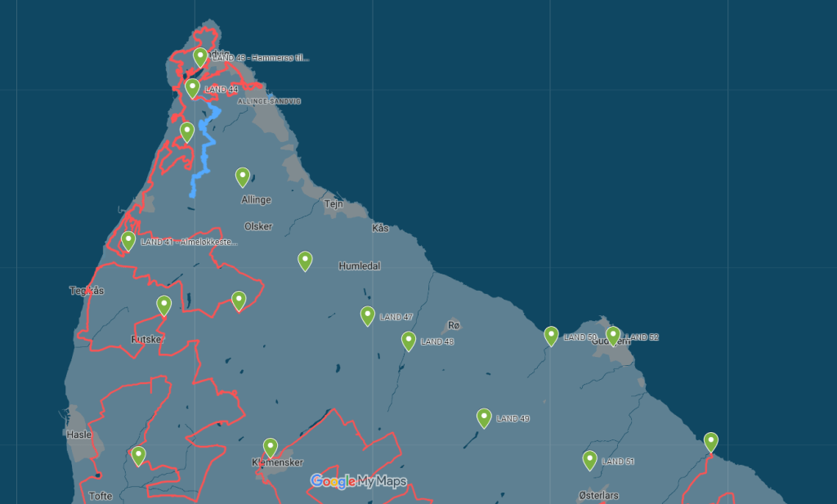Click the LAND 50 map pin
837x504 pixels.
pos(552,336)
